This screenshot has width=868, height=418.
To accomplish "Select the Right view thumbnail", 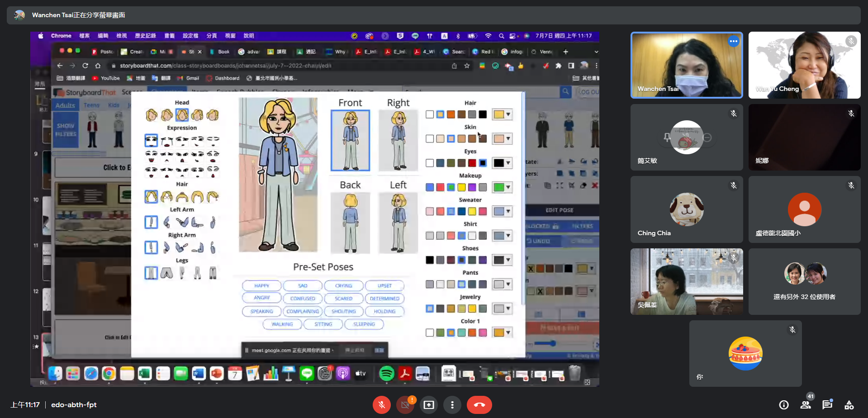I will (x=398, y=140).
